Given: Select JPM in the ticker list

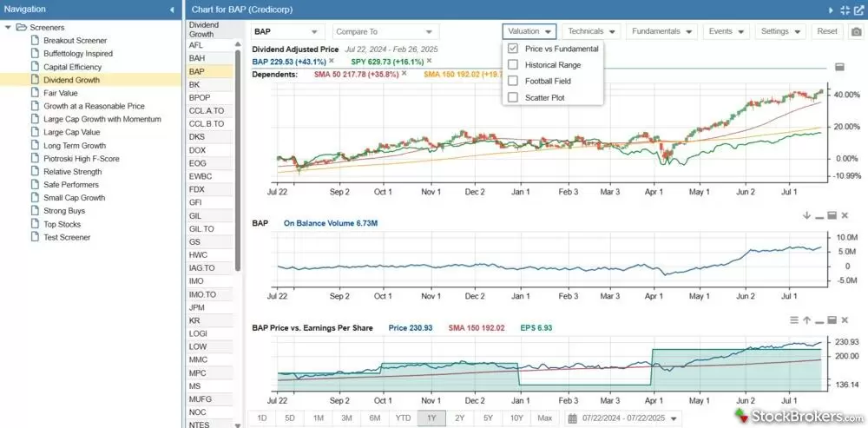Looking at the screenshot, I should pos(209,307).
